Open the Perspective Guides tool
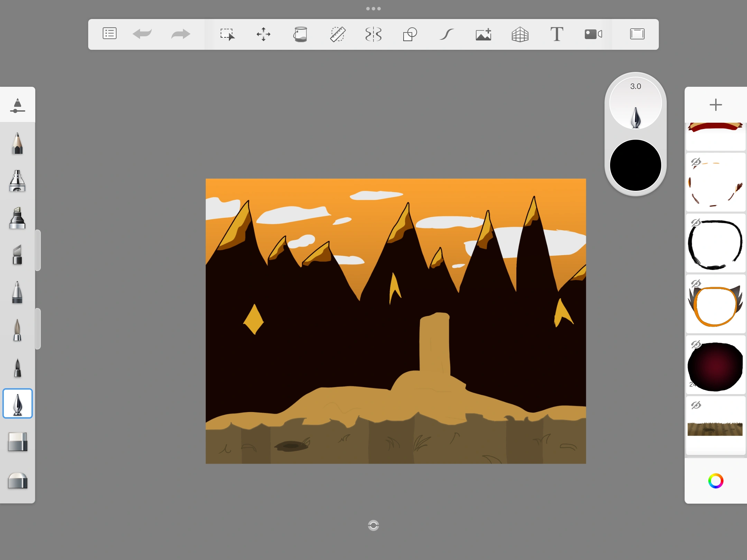The width and height of the screenshot is (747, 560). pyautogui.click(x=520, y=34)
